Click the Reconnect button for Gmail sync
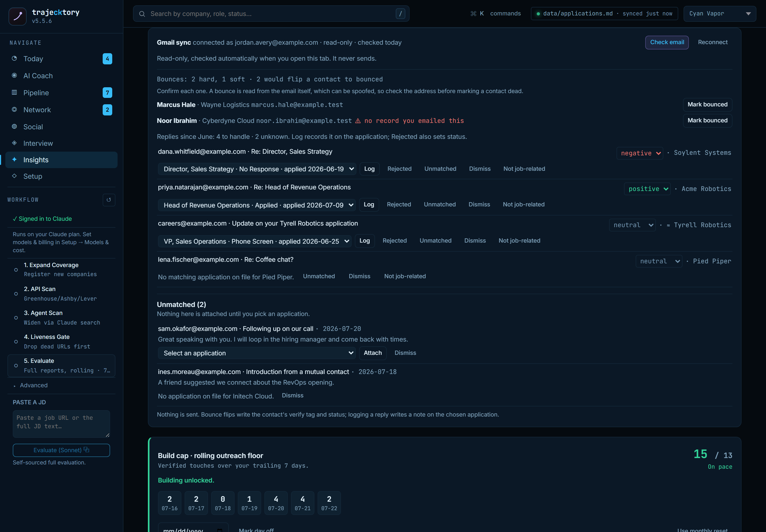Viewport: 766px width, 532px height. [713, 42]
